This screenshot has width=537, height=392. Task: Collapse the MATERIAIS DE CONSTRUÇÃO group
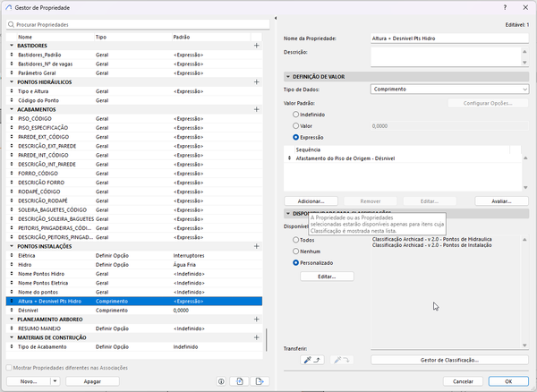pos(12,337)
